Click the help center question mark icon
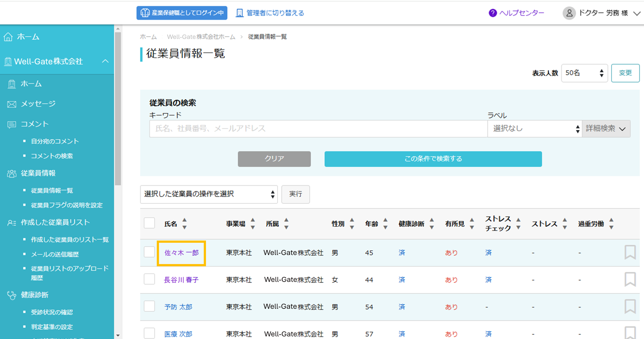The width and height of the screenshot is (644, 339). [x=493, y=13]
